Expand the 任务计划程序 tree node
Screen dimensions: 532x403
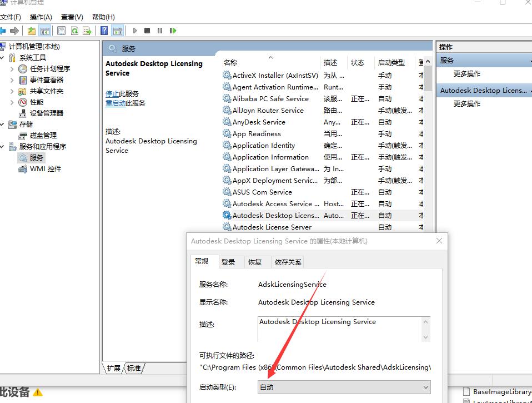coord(12,69)
